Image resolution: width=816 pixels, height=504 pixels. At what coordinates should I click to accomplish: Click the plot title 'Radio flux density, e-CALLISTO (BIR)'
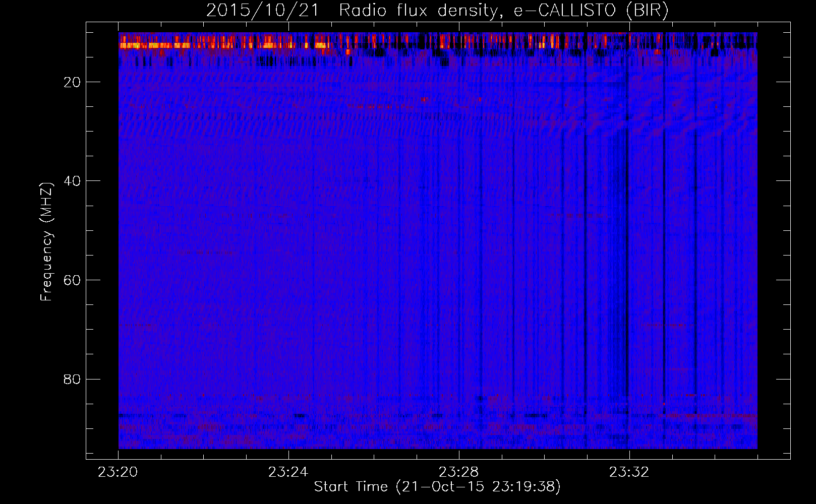click(503, 11)
